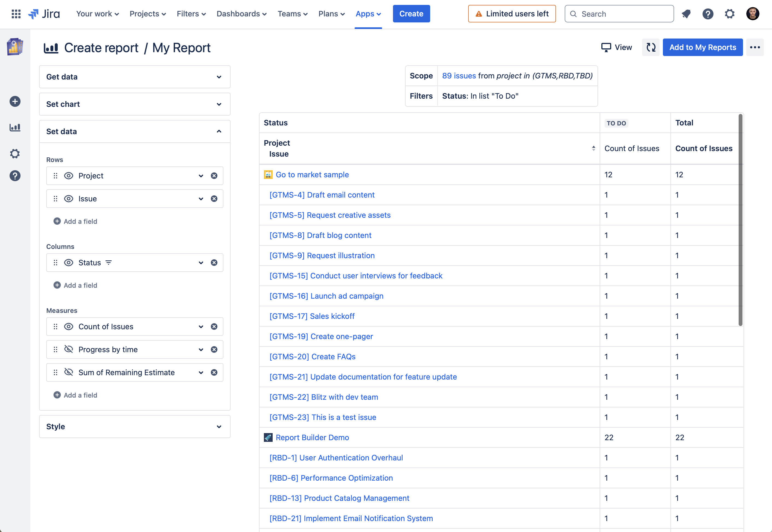
Task: Collapse the Set data section
Action: 135,132
